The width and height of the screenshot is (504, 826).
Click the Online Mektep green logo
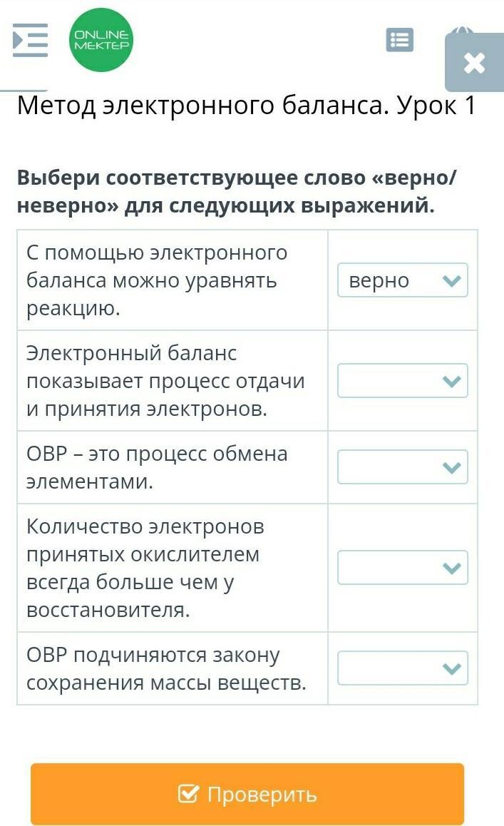(102, 40)
